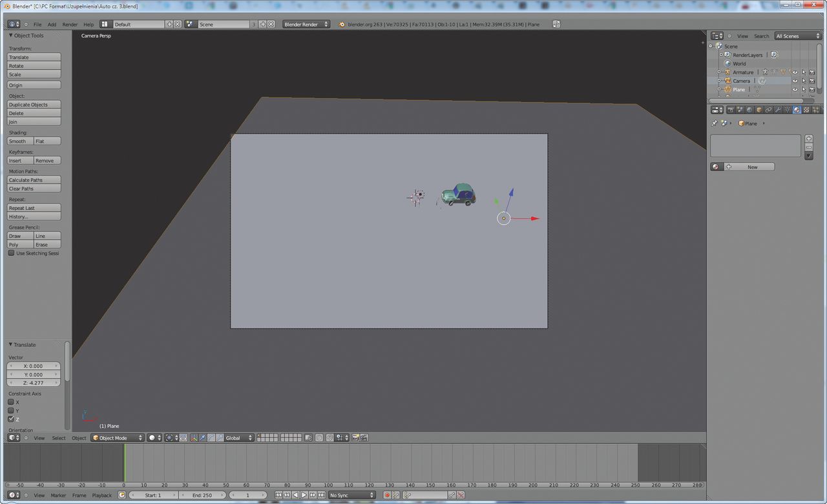The height and width of the screenshot is (504, 827).
Task: Toggle fullscreen icon in info header
Action: [556, 25]
